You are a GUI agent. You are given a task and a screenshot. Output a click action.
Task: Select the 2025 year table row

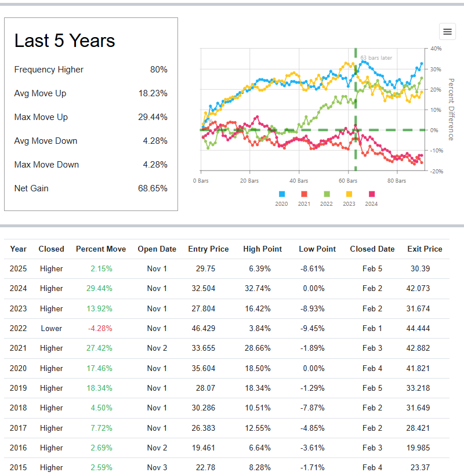click(x=18, y=268)
